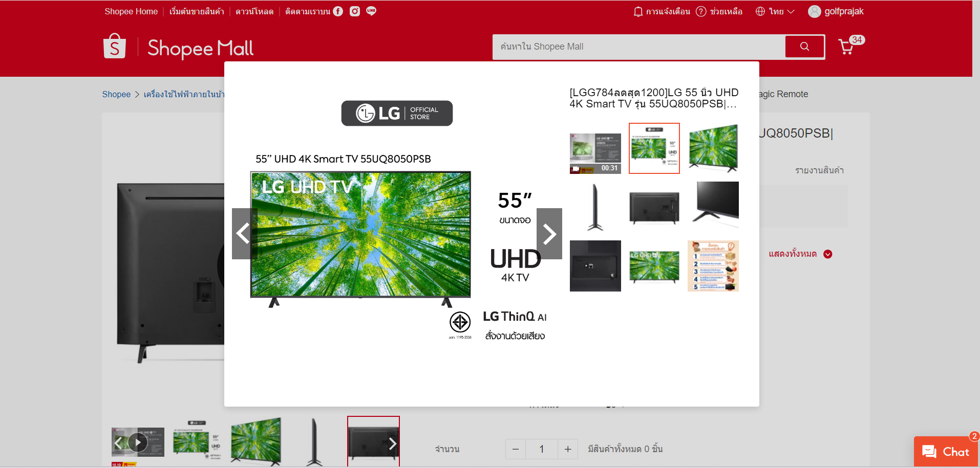Increase quantity with plus button
The image size is (980, 468).
[568, 449]
